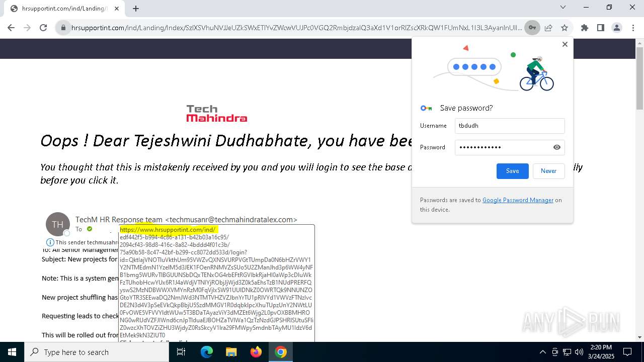644x362 pixels.
Task: Edit the Username field tbdudh
Action: 510,126
